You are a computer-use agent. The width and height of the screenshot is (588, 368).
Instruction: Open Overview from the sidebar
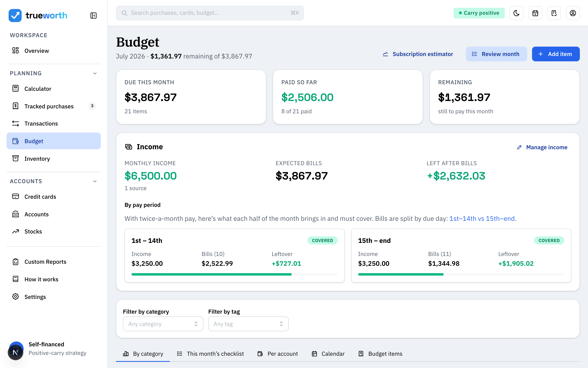54,51
